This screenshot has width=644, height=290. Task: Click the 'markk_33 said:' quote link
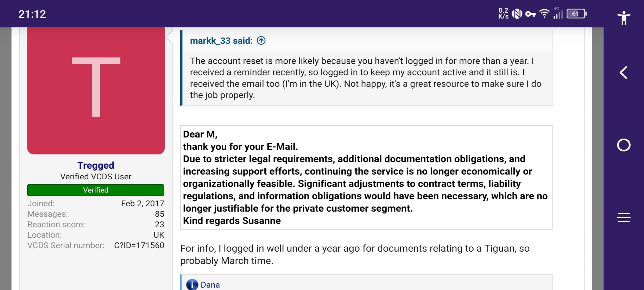(221, 41)
